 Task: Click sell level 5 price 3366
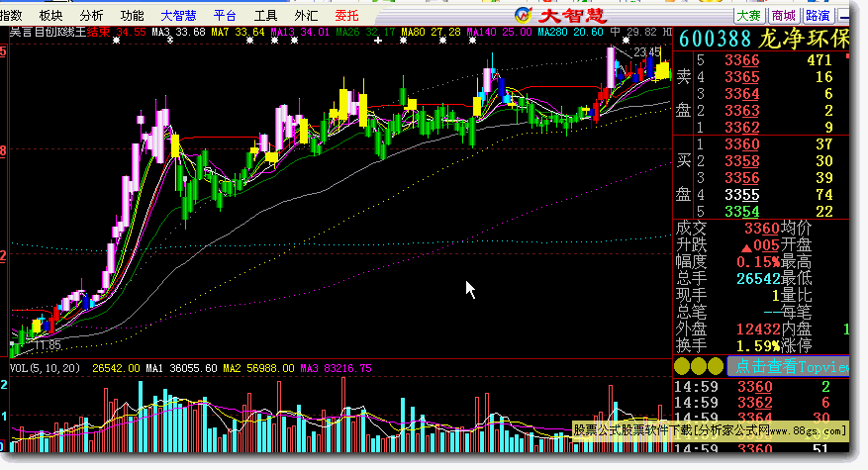(741, 59)
